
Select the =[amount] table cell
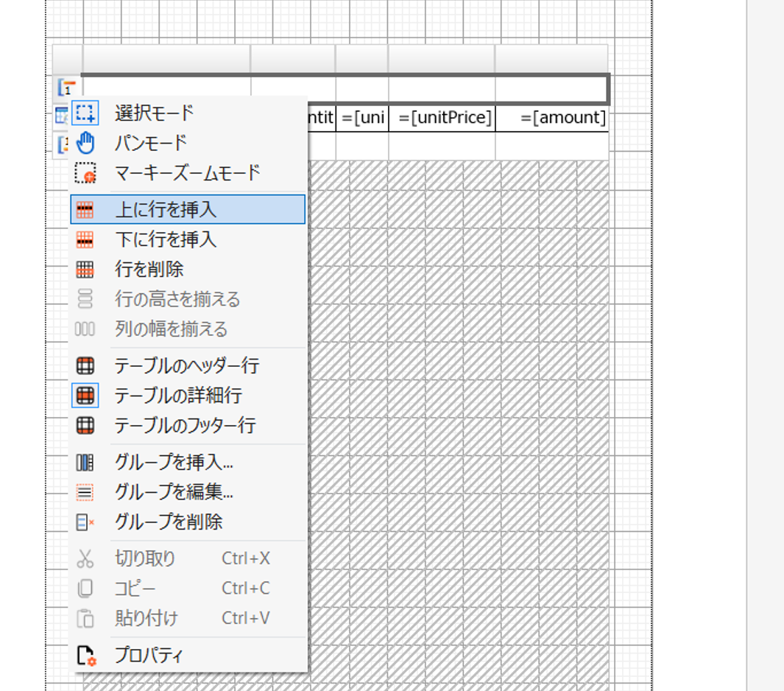pyautogui.click(x=552, y=118)
